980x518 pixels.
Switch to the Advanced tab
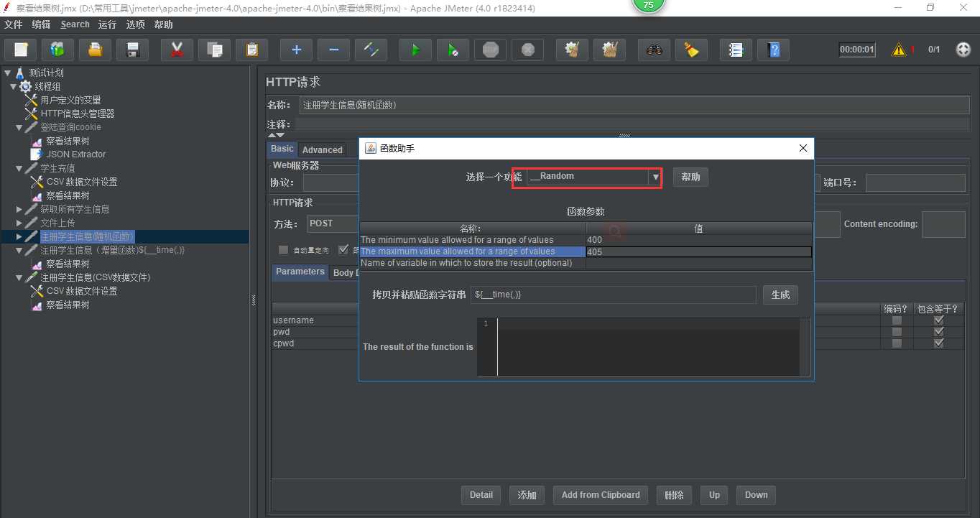tap(322, 150)
